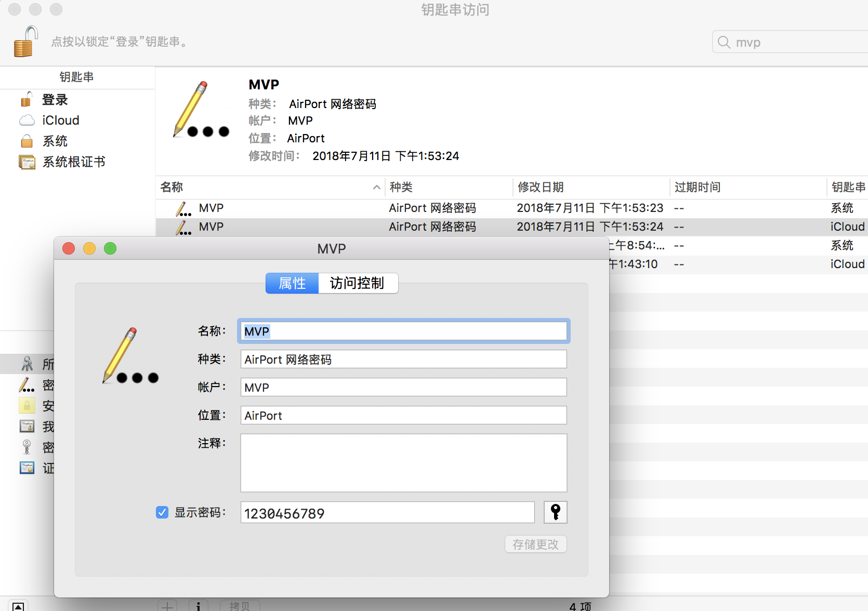Select certificates category icon in sidebar
Screen dimensions: 868x611
tap(27, 468)
